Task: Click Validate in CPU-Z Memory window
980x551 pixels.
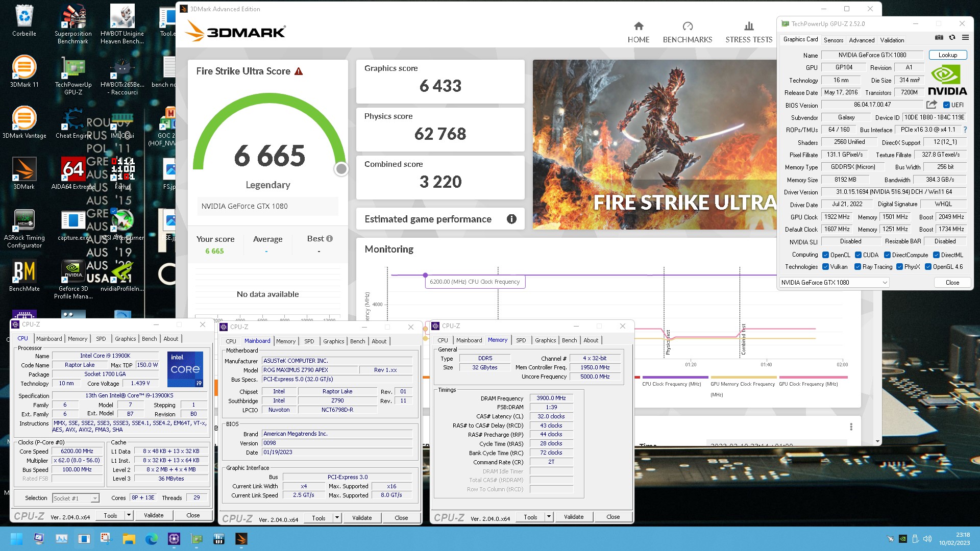Action: [x=573, y=517]
